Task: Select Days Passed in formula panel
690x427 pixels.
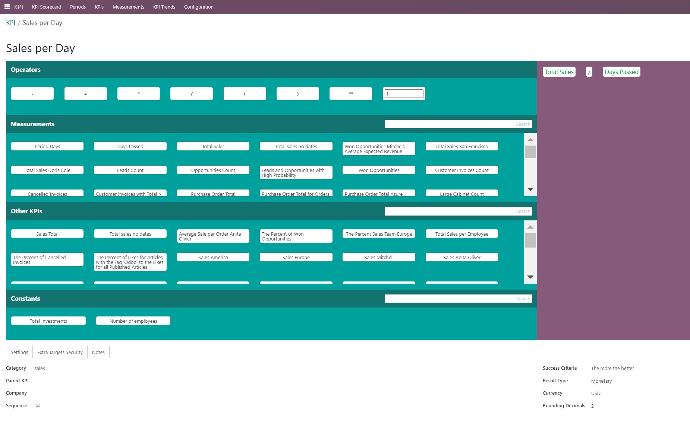Action: click(x=621, y=72)
